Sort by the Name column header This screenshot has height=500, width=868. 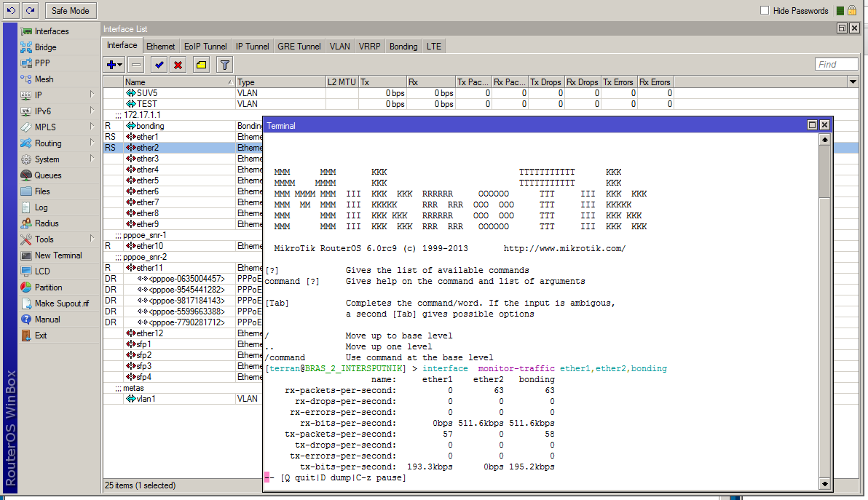pos(179,82)
